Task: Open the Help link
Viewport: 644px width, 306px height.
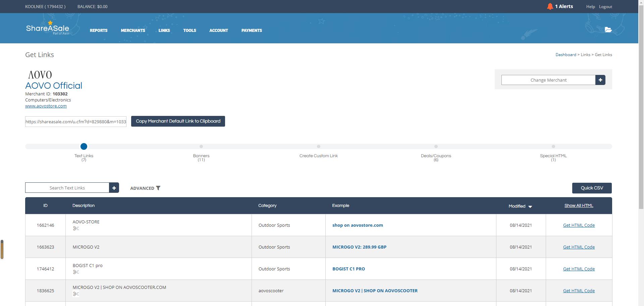Action: 590,7
